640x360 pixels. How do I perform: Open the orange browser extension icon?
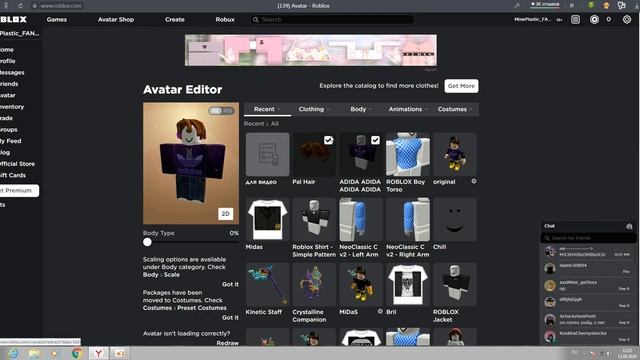[x=606, y=5]
